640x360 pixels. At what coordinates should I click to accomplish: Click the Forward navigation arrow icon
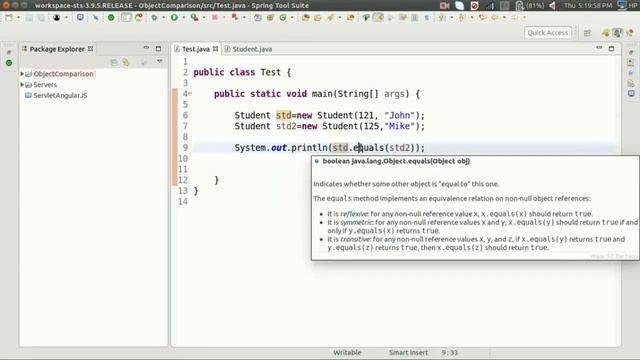point(514,18)
